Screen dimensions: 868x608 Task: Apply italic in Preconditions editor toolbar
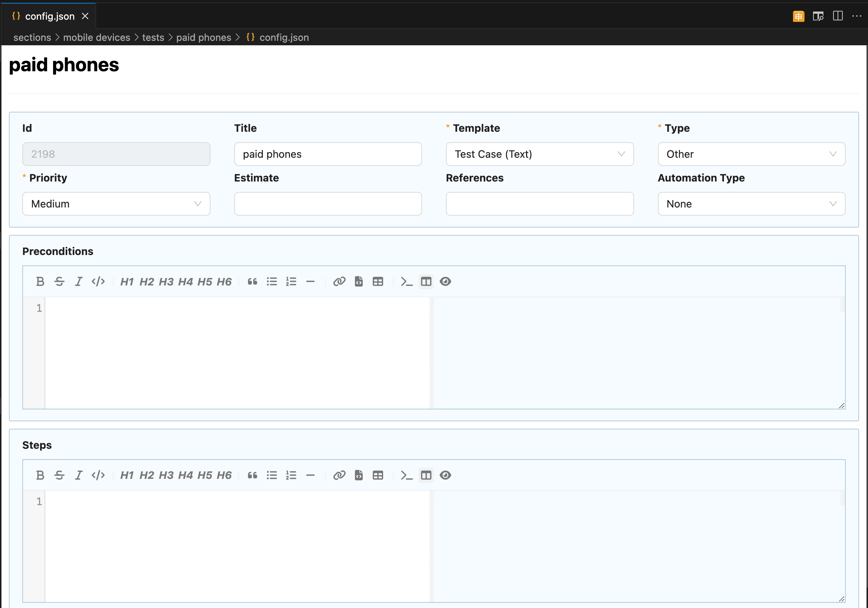click(79, 281)
